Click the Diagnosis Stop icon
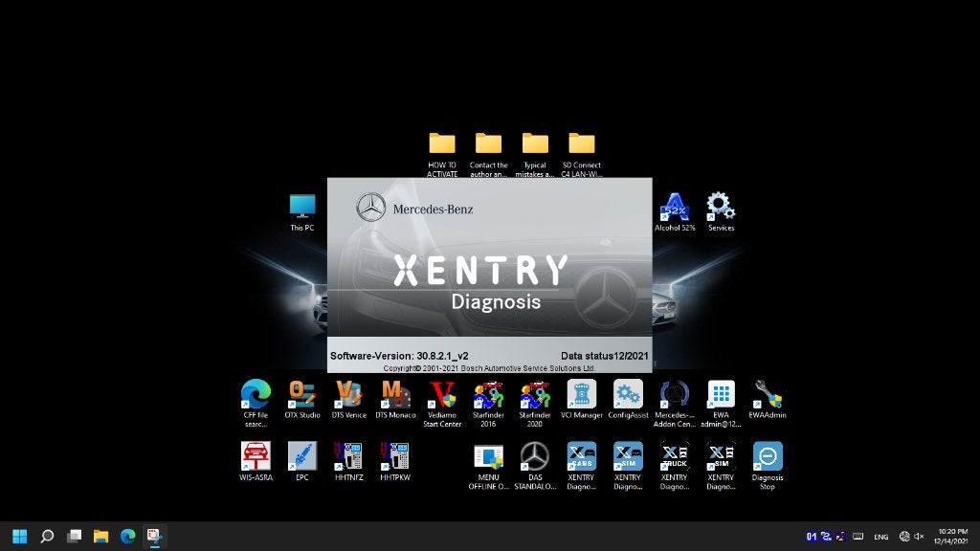Screen dimensions: 980x551 tap(767, 466)
